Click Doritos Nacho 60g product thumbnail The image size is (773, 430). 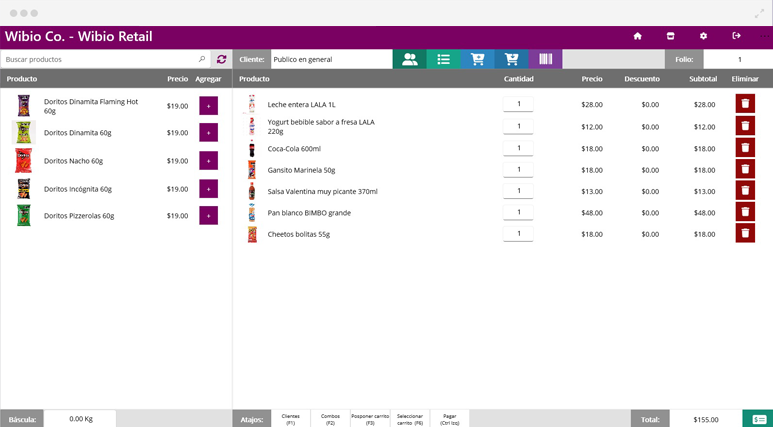tap(23, 161)
